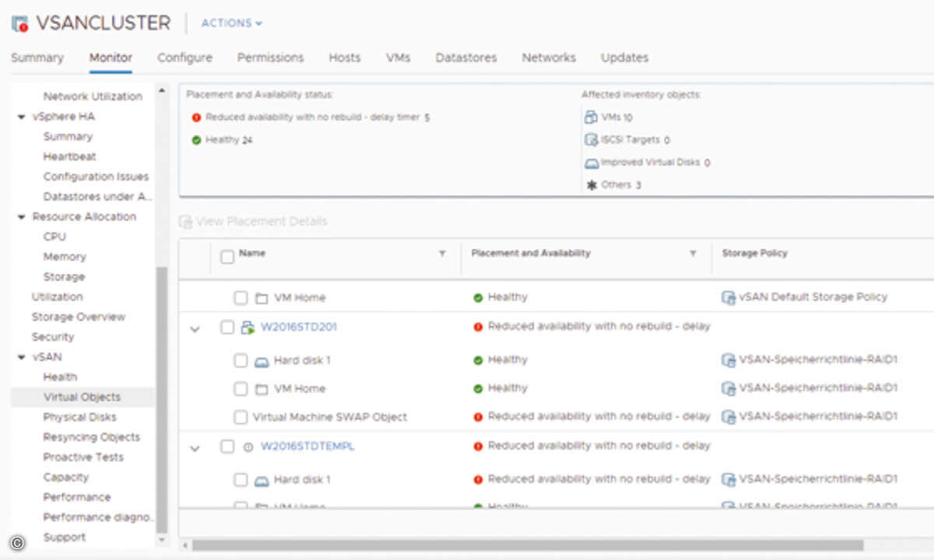
Task: Collapse the vSphere HA section in sidebar
Action: [x=21, y=117]
